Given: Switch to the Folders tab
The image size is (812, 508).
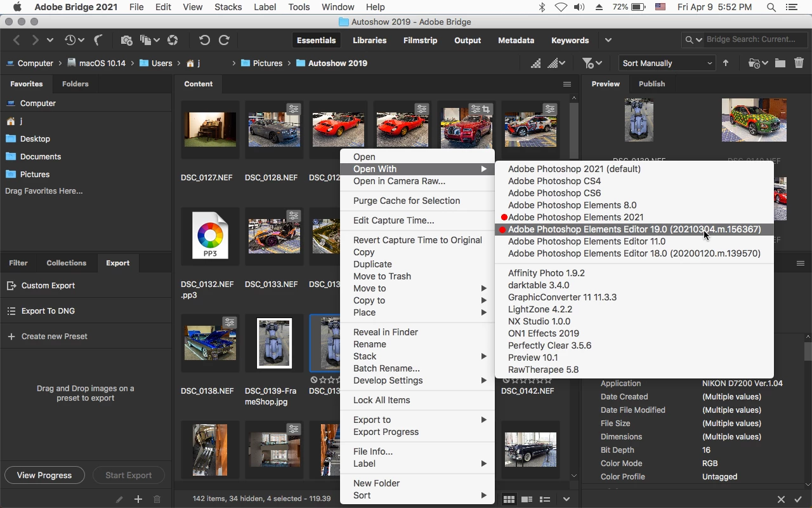Looking at the screenshot, I should (75, 84).
